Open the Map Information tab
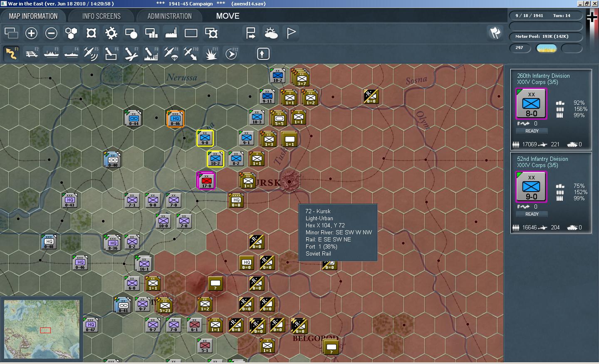This screenshot has width=599, height=364. (33, 16)
